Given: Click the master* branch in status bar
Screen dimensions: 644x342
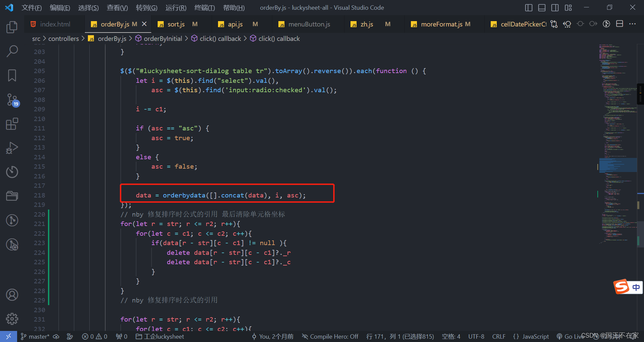Looking at the screenshot, I should [35, 336].
